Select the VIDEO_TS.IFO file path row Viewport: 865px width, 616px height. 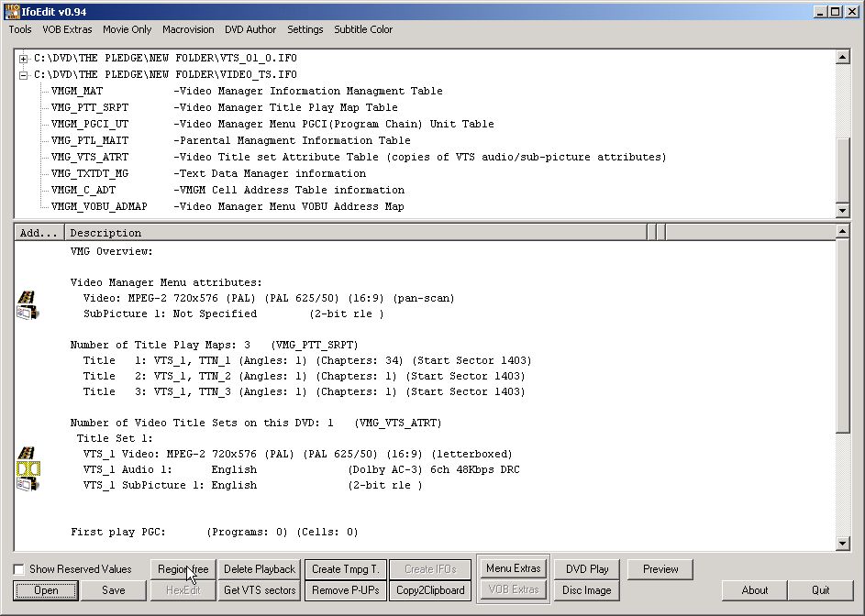[165, 74]
